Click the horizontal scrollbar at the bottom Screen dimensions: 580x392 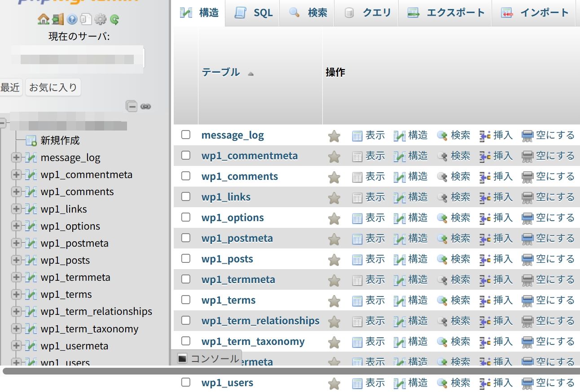tap(291, 371)
